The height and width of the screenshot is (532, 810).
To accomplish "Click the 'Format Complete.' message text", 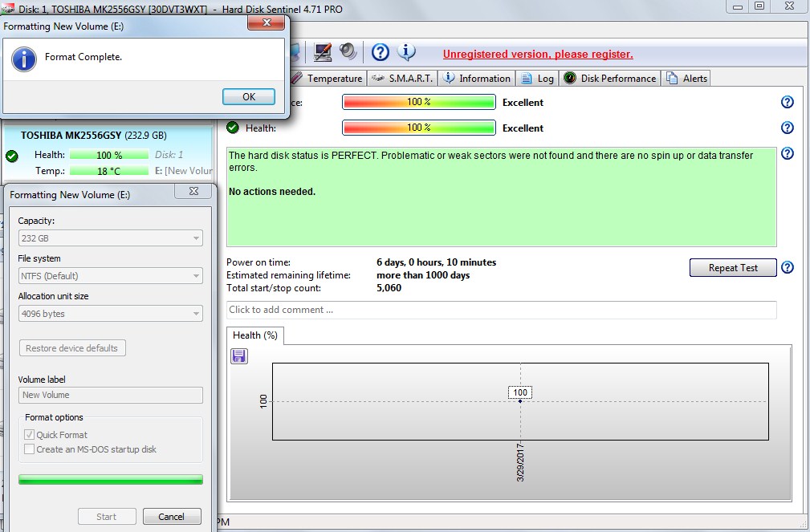I will point(83,57).
